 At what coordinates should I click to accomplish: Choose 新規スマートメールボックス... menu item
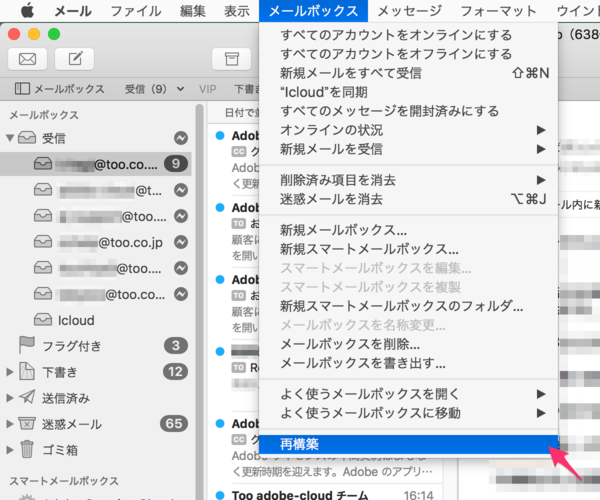[x=369, y=249]
